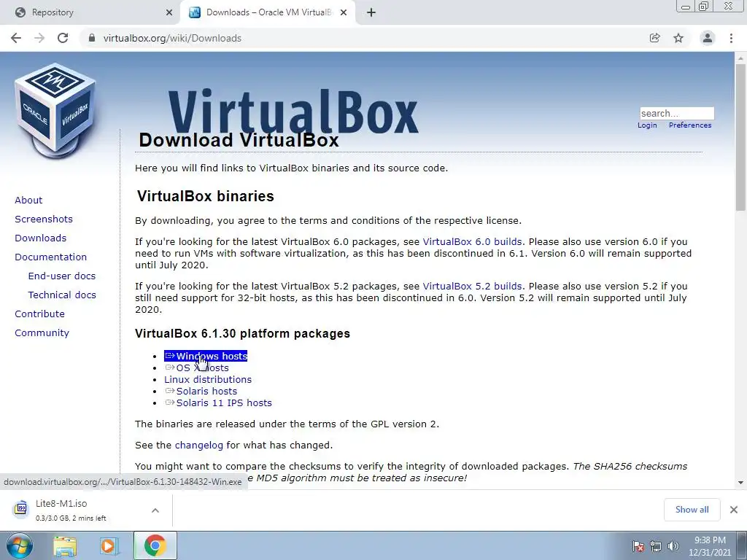Open Downloads in the sidebar
747x560 pixels.
click(x=41, y=238)
